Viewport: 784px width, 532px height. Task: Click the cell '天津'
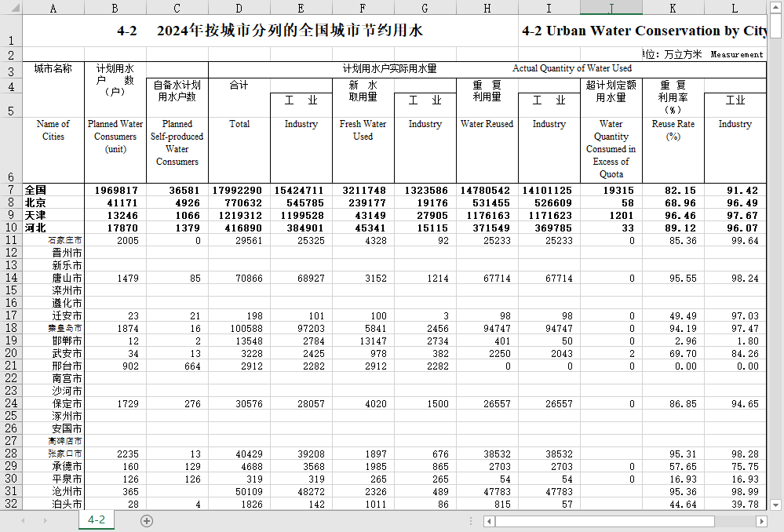coord(53,215)
